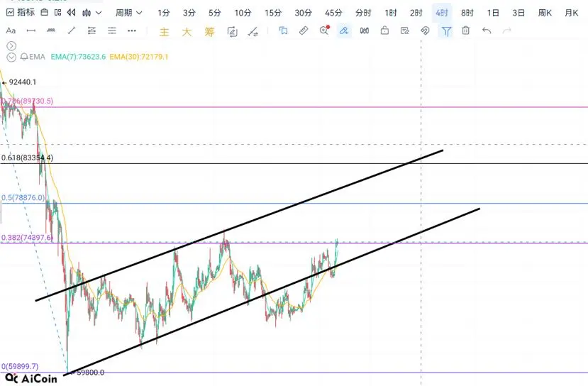This screenshot has height=386, width=588.
Task: Select the trend line drawing tool
Action: click(72, 31)
